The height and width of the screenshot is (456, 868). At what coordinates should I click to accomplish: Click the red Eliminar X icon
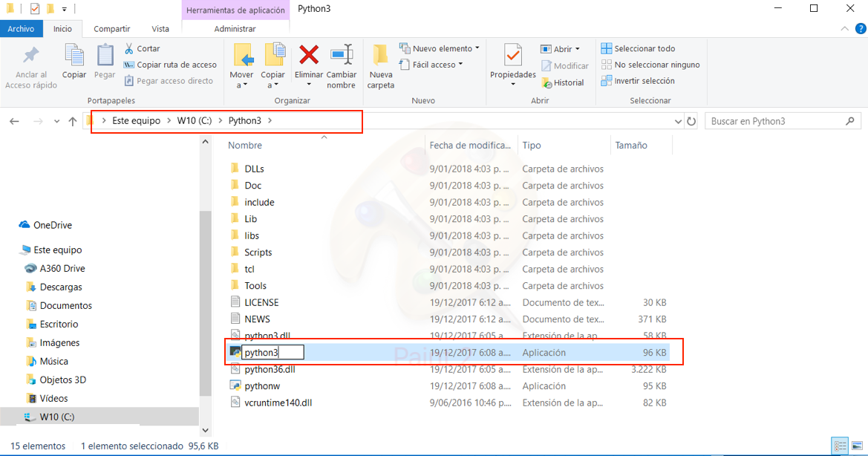pyautogui.click(x=309, y=56)
